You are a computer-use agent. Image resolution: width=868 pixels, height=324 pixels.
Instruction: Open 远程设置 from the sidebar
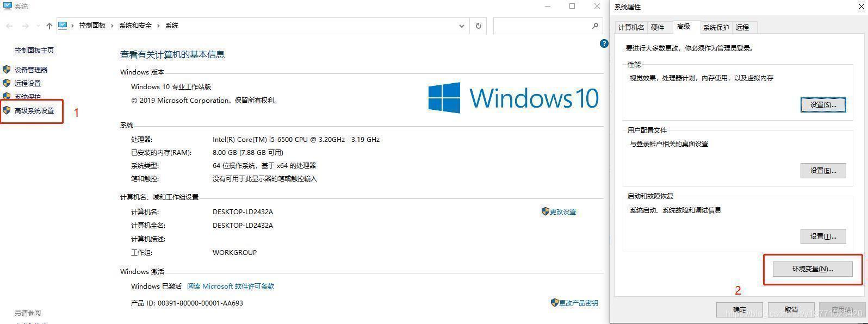click(x=28, y=83)
